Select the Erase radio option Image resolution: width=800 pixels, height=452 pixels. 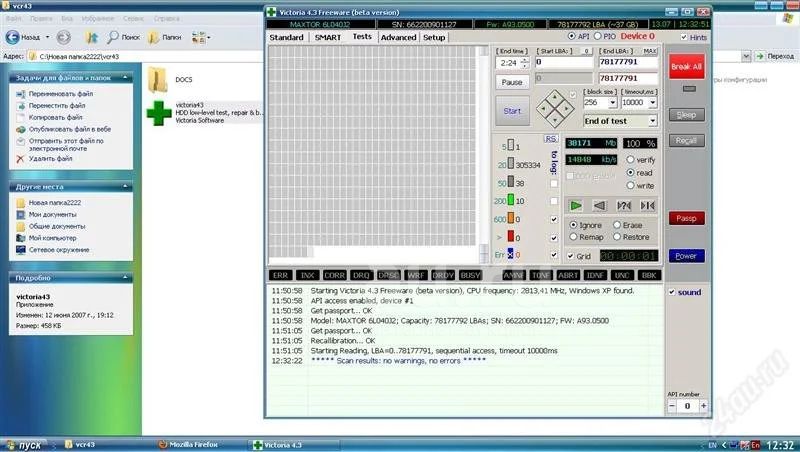(x=617, y=225)
